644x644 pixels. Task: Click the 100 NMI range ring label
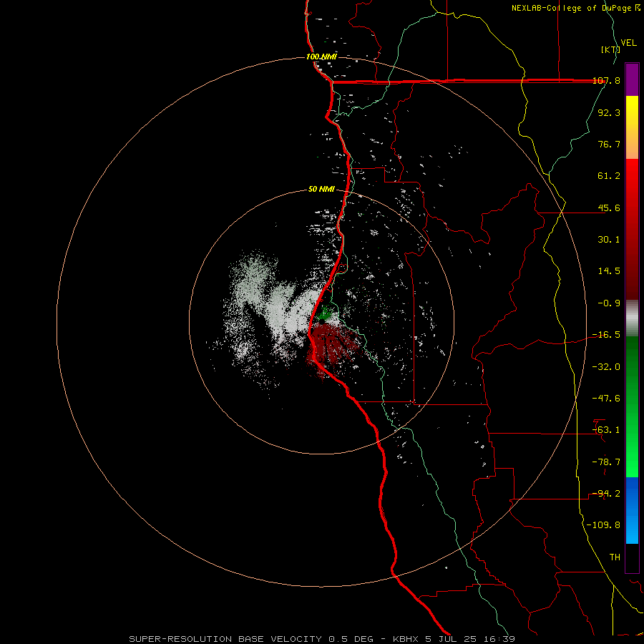click(x=321, y=57)
